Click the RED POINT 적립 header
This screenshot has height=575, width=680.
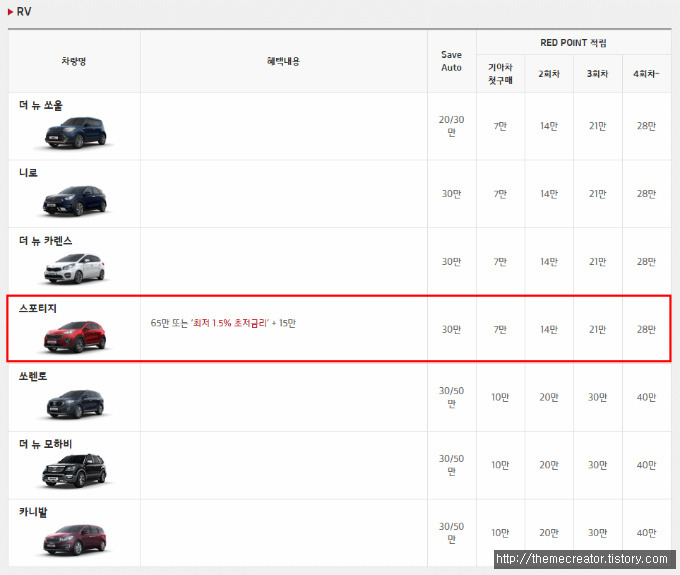point(573,42)
